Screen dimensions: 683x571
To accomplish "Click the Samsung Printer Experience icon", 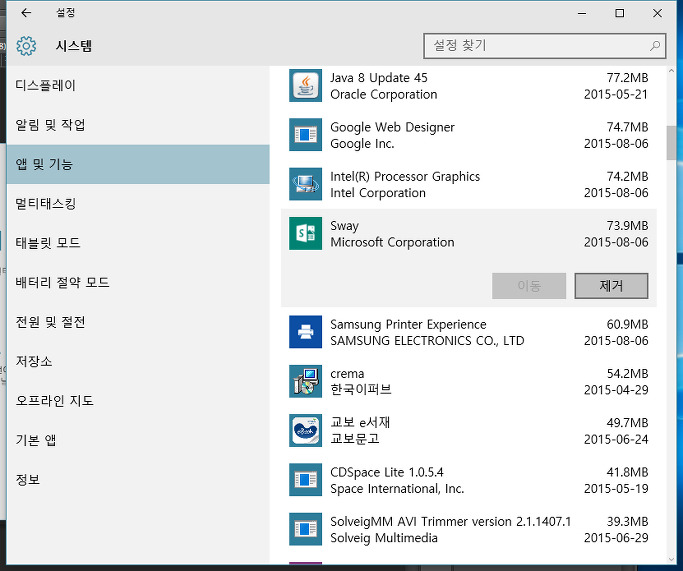I will (305, 332).
